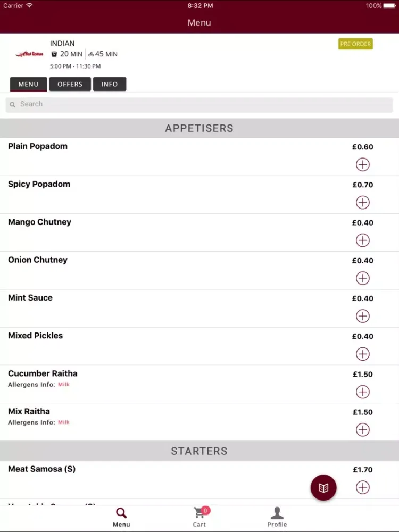
Task: Add Plain Popadom with plus icon
Action: tap(362, 164)
